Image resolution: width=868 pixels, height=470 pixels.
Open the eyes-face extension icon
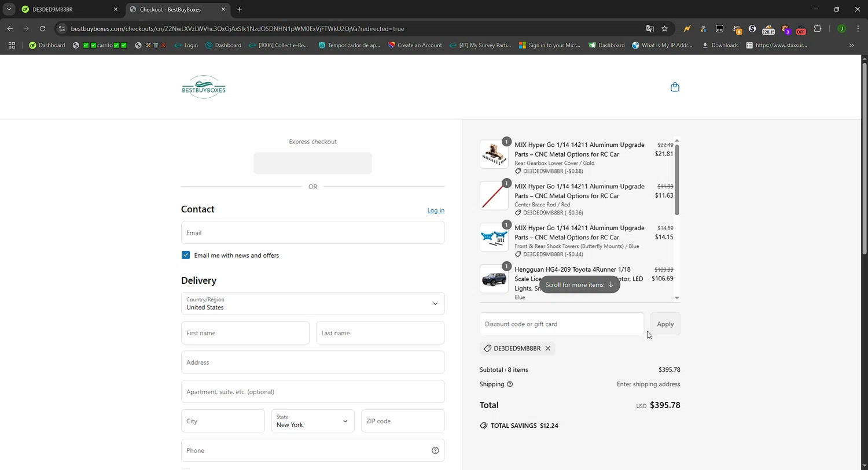[x=719, y=28]
